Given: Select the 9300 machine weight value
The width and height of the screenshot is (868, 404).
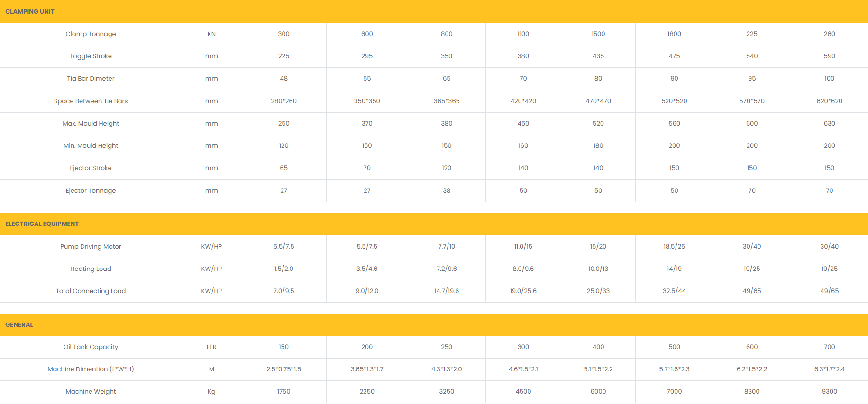Looking at the screenshot, I should tap(829, 391).
